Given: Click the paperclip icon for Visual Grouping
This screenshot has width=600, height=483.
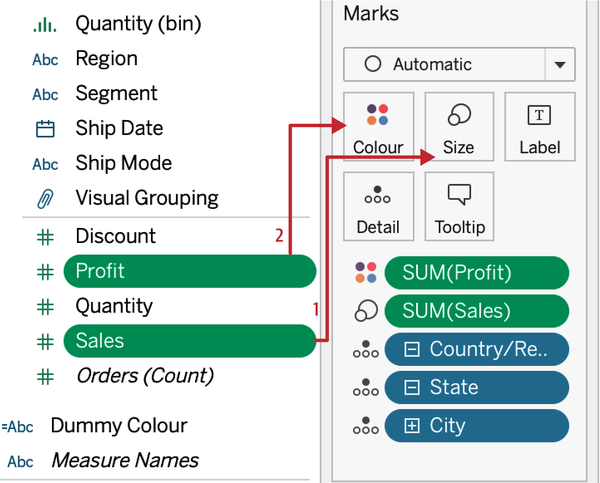Looking at the screenshot, I should (45, 198).
